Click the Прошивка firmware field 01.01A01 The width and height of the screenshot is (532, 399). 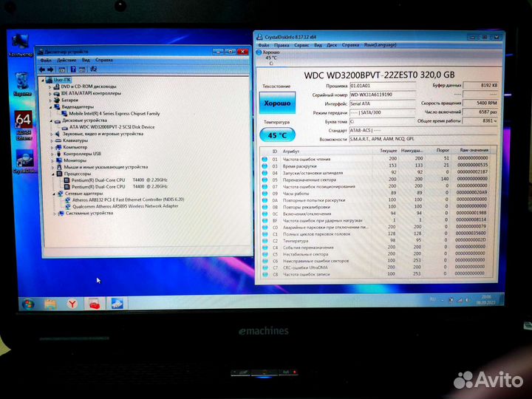pyautogui.click(x=383, y=86)
